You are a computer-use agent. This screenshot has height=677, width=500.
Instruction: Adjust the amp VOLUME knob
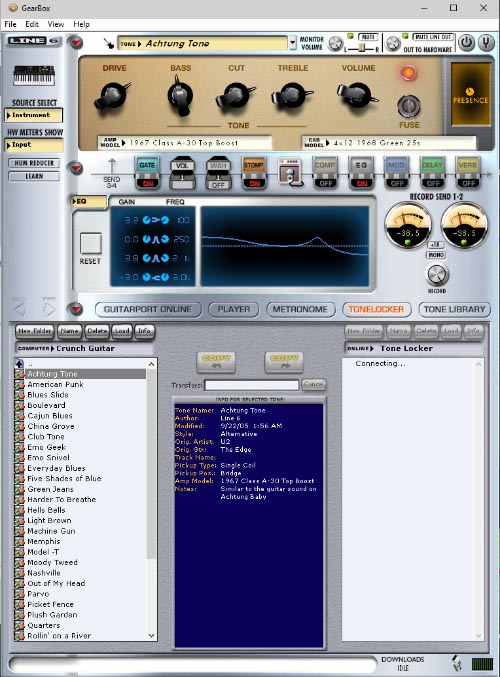point(358,95)
